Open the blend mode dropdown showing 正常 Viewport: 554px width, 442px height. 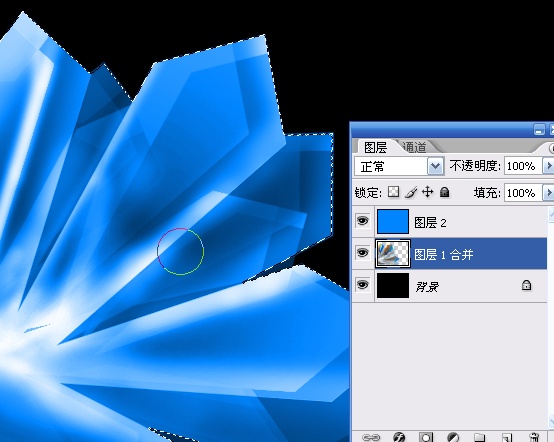399,166
